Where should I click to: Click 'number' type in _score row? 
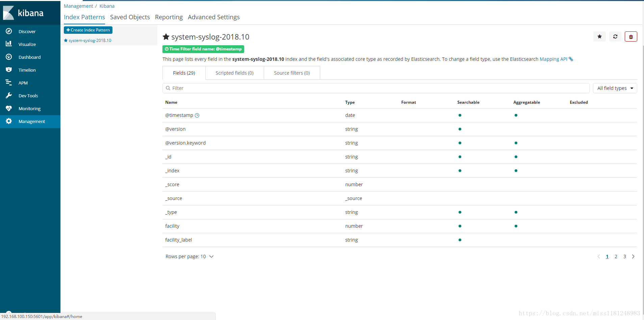click(x=354, y=184)
